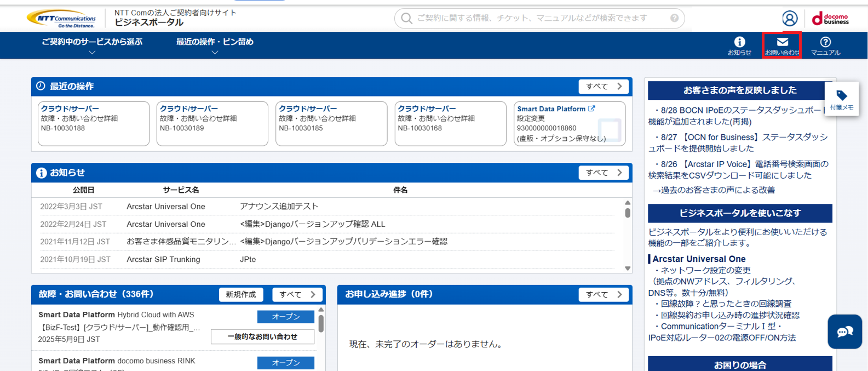Open the 回線故障？と思ったときの回線調査 link
Screen dimensions: 868x371
pos(726,304)
